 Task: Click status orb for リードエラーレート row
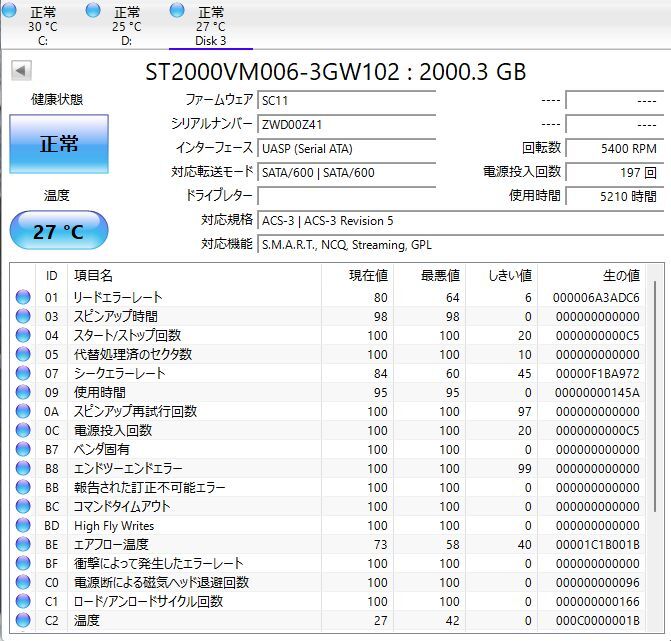pyautogui.click(x=23, y=297)
